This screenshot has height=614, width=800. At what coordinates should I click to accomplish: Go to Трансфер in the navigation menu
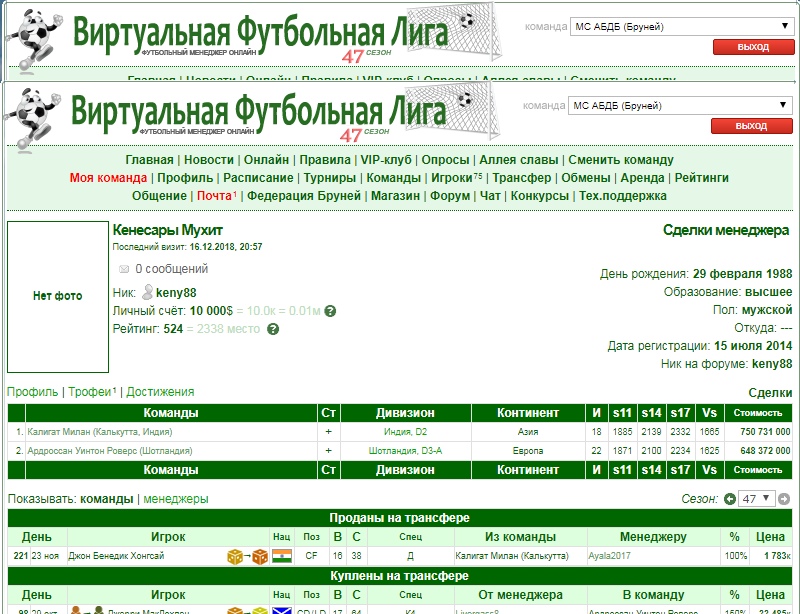[x=521, y=178]
